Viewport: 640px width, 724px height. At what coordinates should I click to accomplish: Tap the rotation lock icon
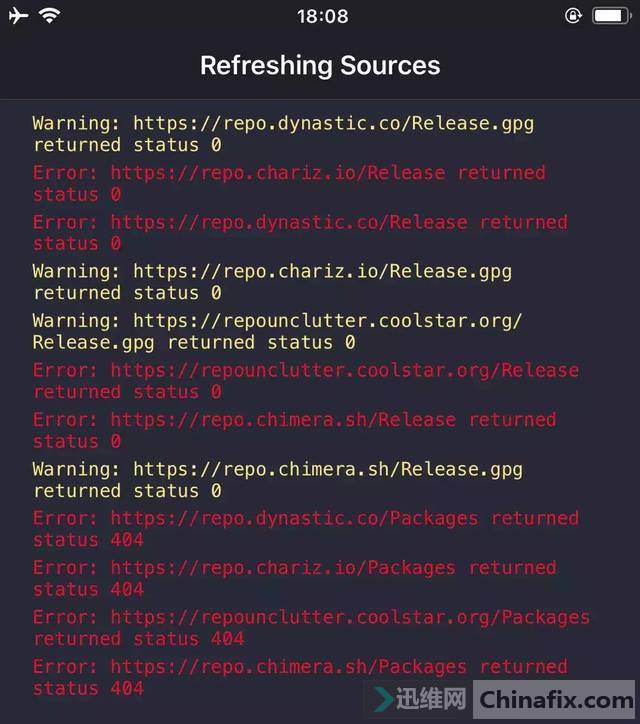tap(573, 16)
